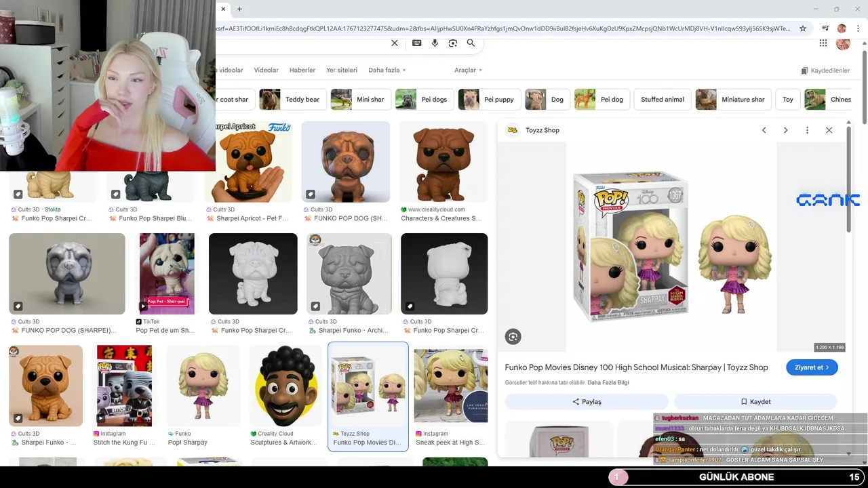The image size is (868, 488).
Task: Open three-dot options in preview panel
Action: pos(807,130)
